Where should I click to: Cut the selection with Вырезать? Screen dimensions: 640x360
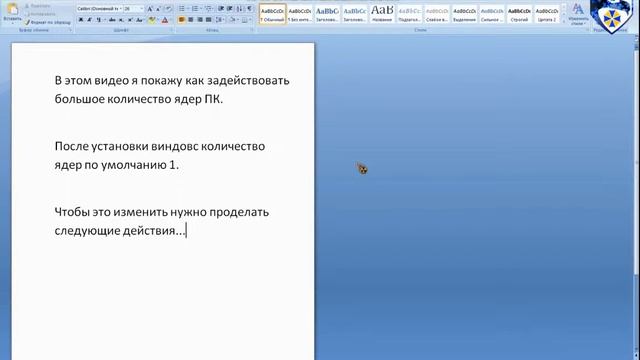tap(37, 6)
